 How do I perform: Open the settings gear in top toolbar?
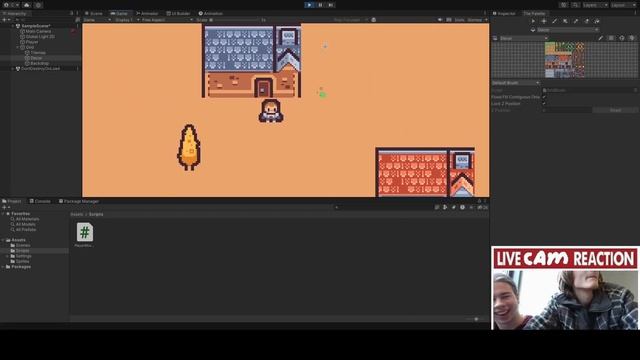pos(38,5)
